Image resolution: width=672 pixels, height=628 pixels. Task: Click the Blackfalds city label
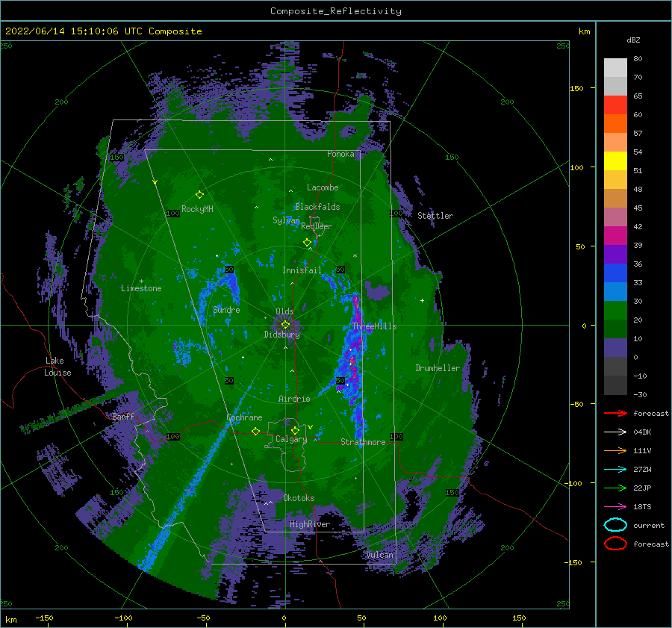(x=317, y=207)
